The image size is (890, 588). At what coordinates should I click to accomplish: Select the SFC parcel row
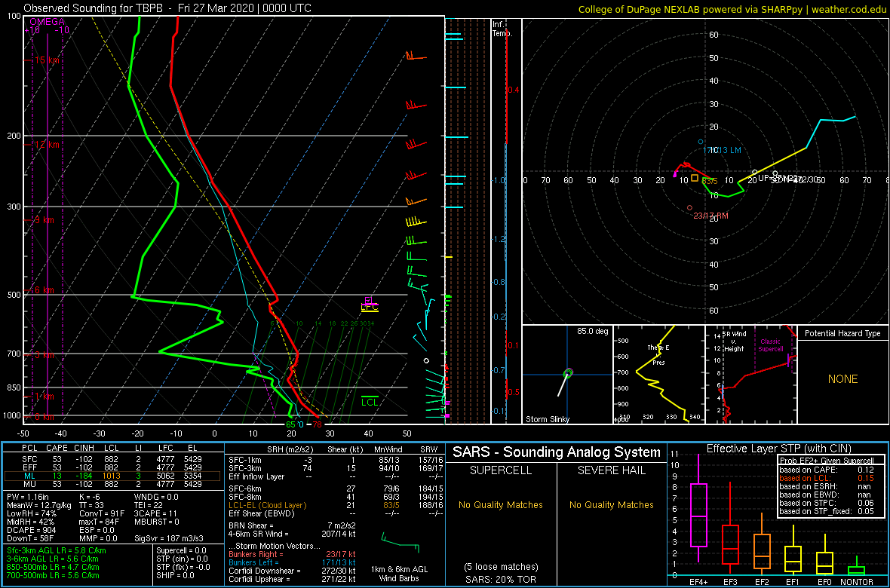pyautogui.click(x=114, y=459)
